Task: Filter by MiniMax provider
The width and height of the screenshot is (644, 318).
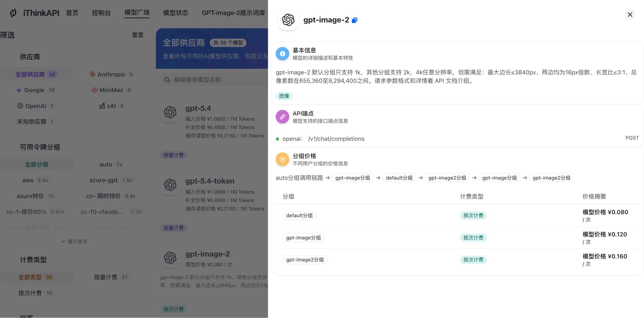Action: pyautogui.click(x=111, y=90)
